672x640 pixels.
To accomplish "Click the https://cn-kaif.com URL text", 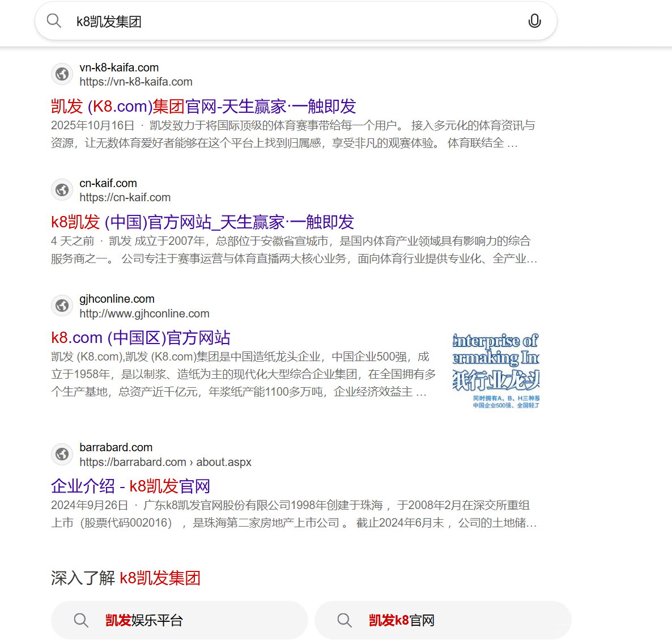I will 125,198.
